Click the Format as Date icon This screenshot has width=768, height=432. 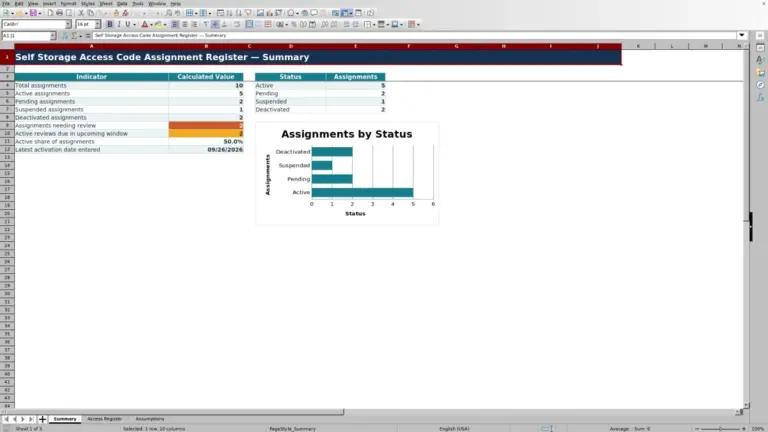click(312, 24)
